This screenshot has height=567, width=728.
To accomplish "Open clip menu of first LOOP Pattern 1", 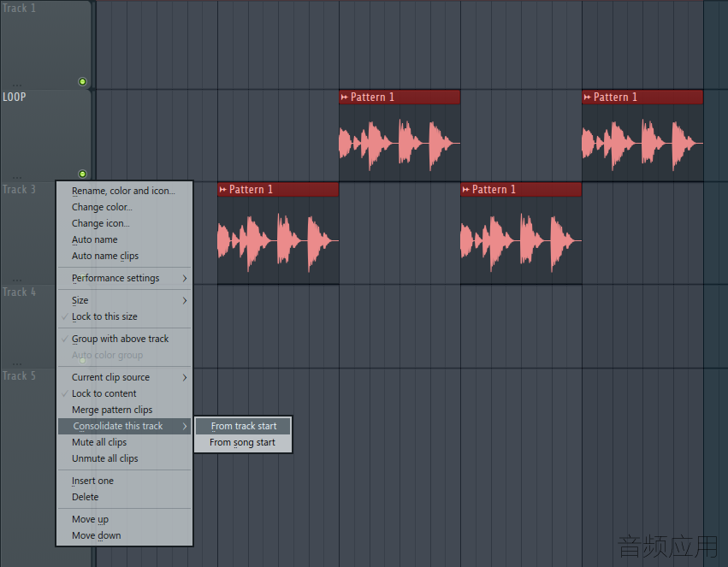I will coord(344,97).
